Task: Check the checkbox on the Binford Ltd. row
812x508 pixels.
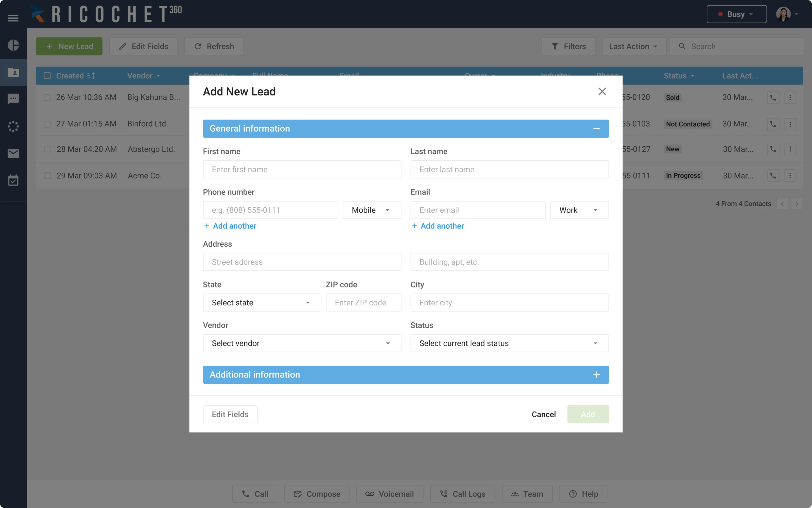Action: tap(47, 124)
